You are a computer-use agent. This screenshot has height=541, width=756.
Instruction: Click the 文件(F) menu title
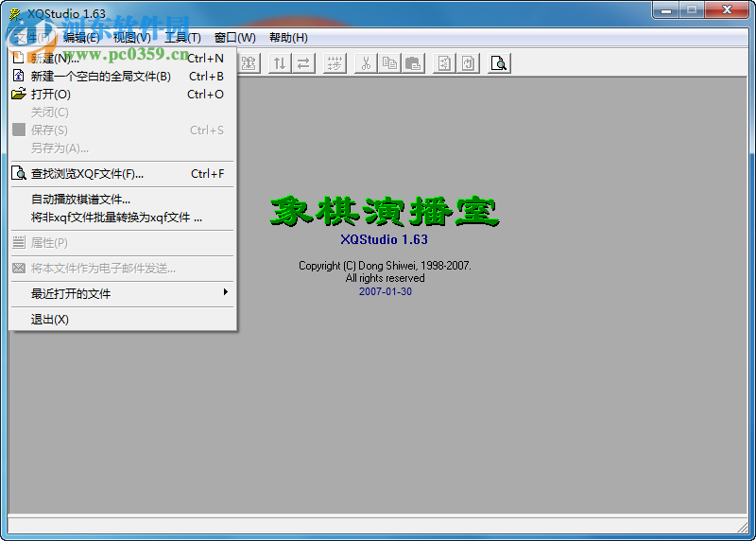(x=33, y=38)
